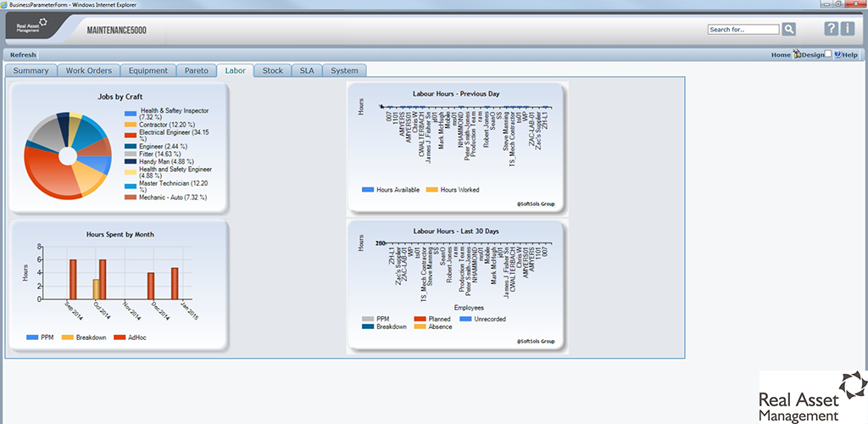The image size is (868, 424).
Task: Click the Internet Explorer title bar icon
Action: pos(5,4)
